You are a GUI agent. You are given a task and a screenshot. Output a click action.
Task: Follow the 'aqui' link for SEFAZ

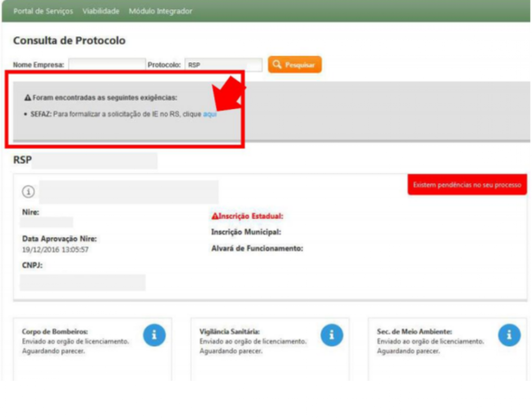(210, 114)
